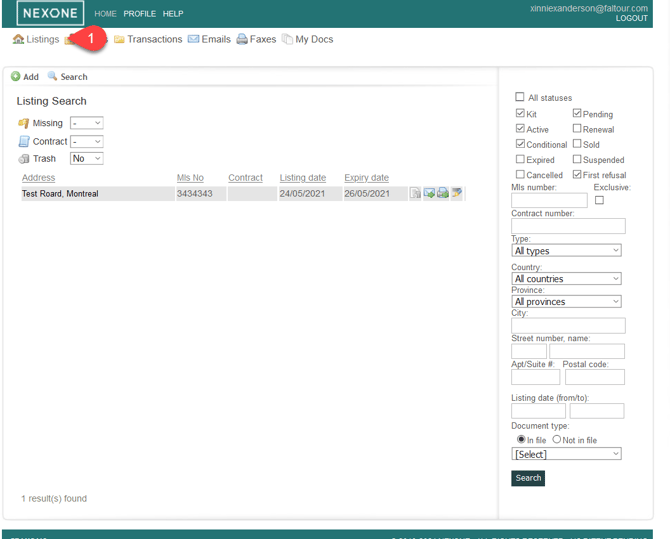Uncheck the Kit status checkbox
The height and width of the screenshot is (539, 670).
point(520,113)
